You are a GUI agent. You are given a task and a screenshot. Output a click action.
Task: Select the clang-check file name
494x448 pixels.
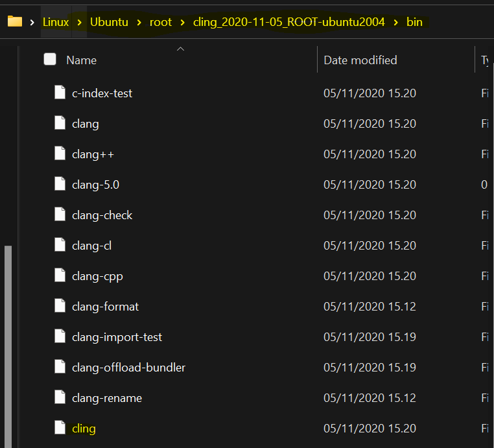[x=102, y=215]
